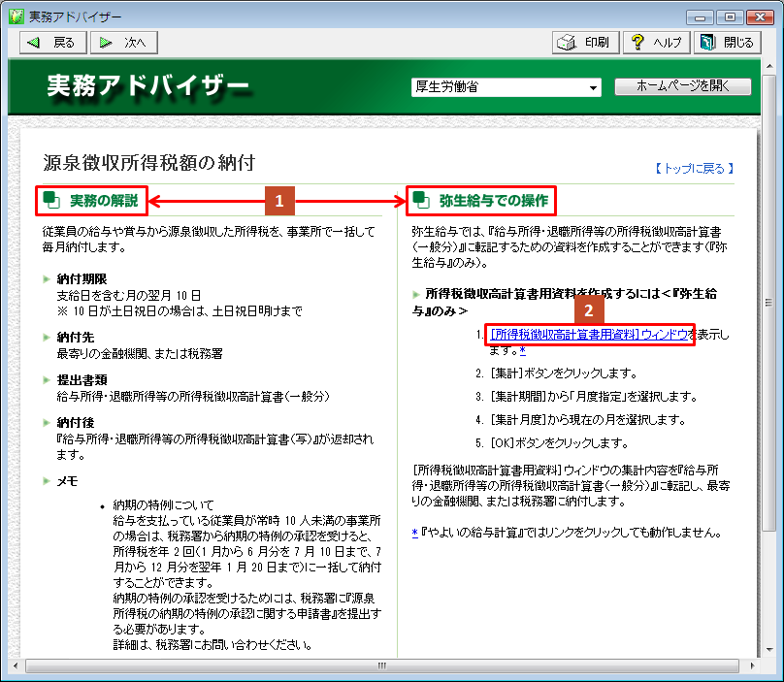Click the 提出書類 heading text

[x=82, y=380]
